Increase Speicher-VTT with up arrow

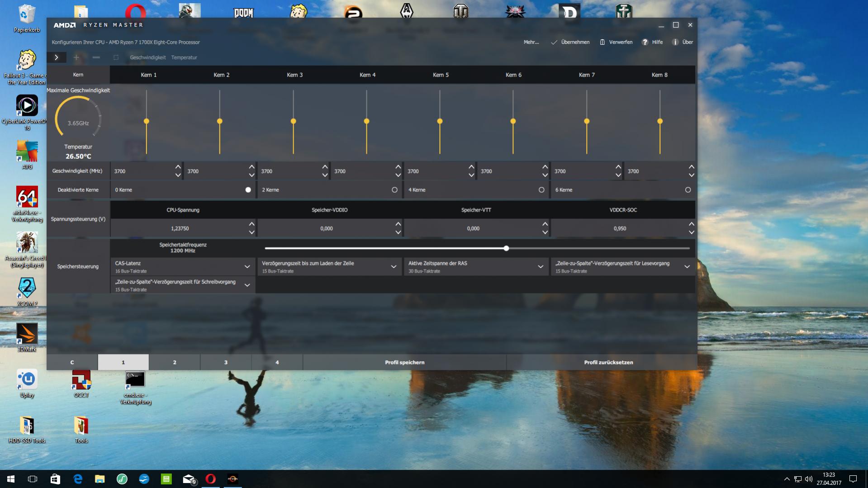click(545, 224)
